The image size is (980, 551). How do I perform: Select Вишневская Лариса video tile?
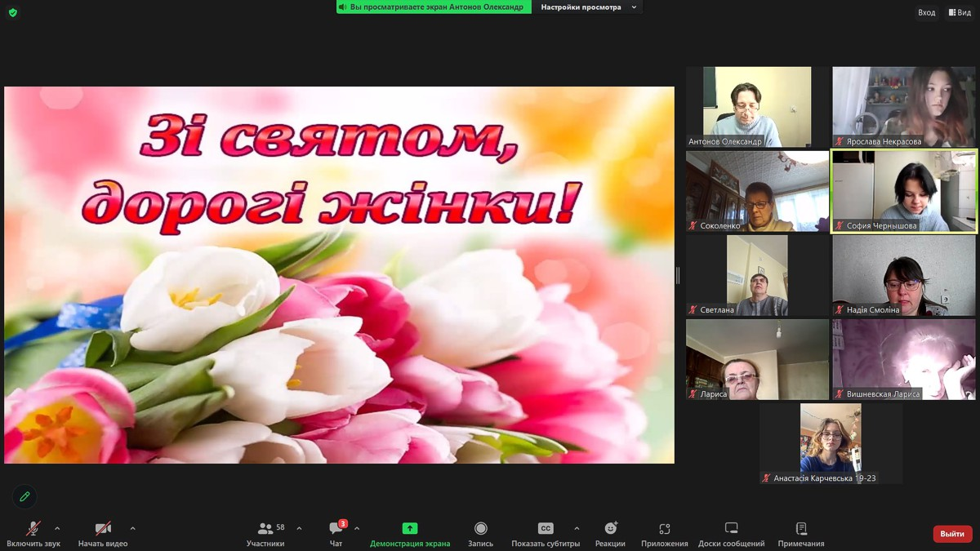tap(904, 359)
